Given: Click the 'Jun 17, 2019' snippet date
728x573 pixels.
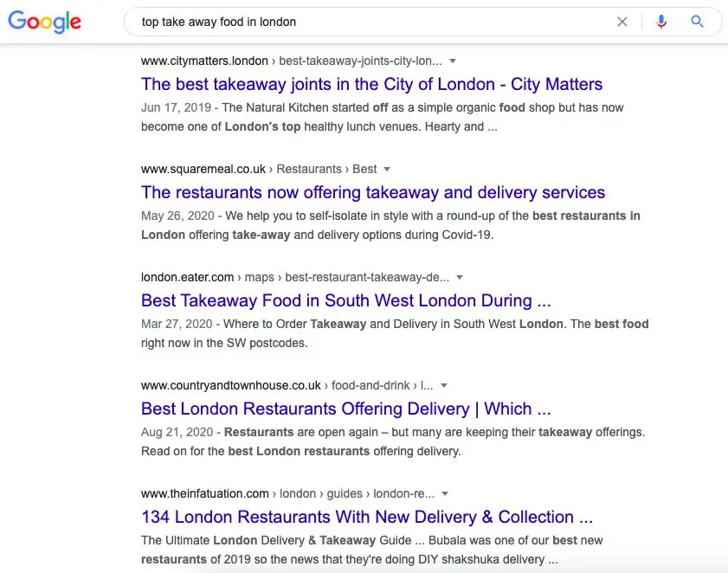Looking at the screenshot, I should (176, 107).
